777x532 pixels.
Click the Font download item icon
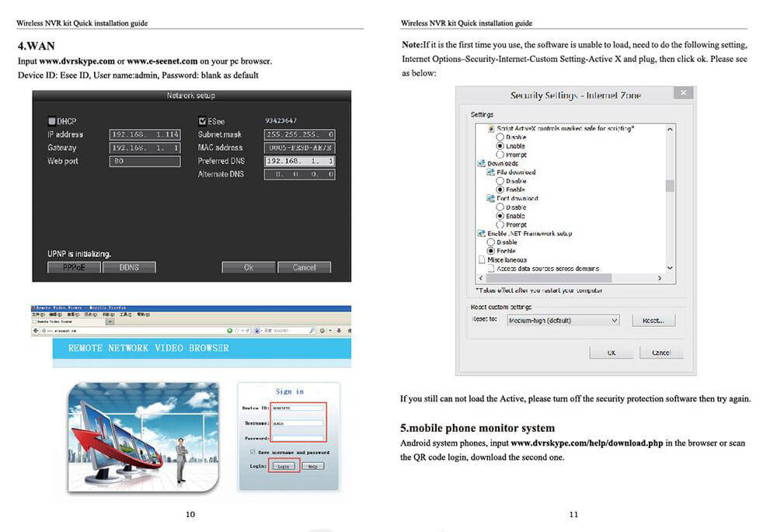[x=490, y=199]
